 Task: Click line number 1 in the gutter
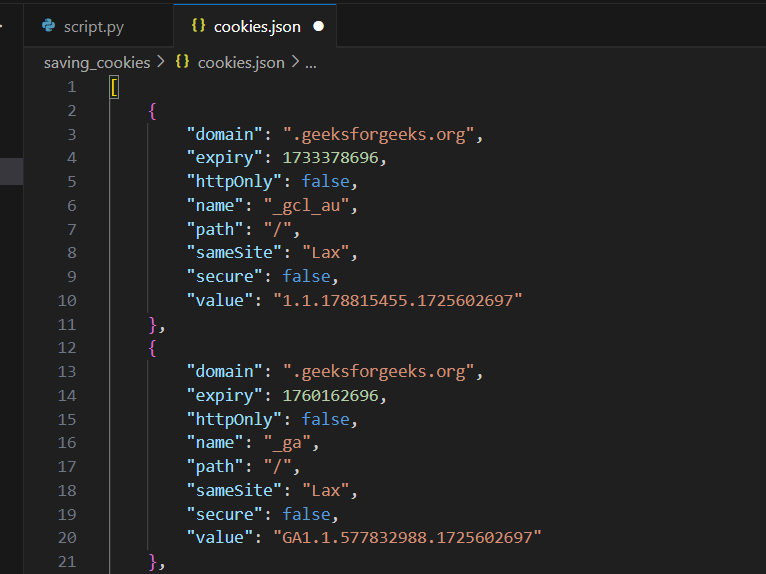tap(72, 87)
